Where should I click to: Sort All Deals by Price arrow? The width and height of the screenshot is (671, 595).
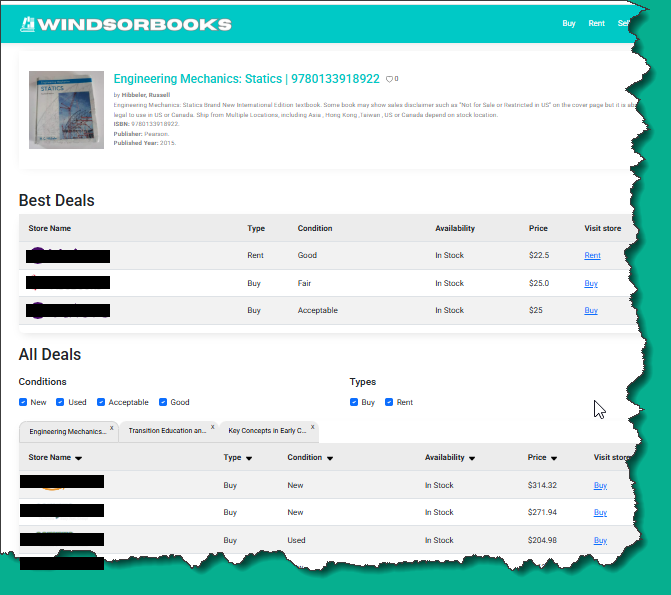[x=554, y=458]
